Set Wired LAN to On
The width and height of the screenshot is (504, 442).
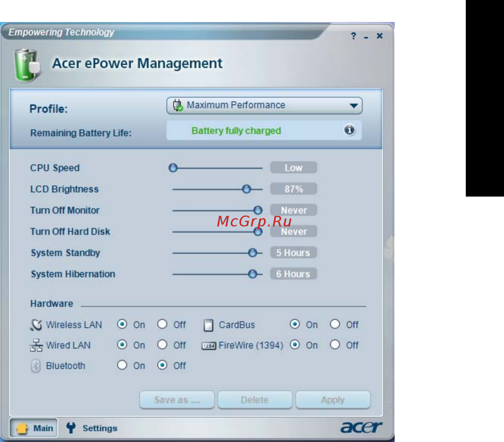click(122, 345)
